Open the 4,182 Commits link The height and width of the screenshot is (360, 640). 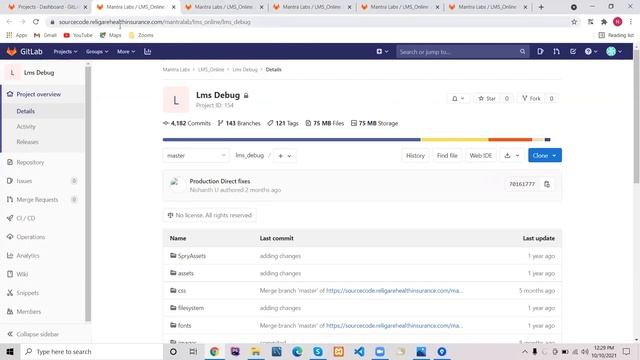click(x=187, y=123)
